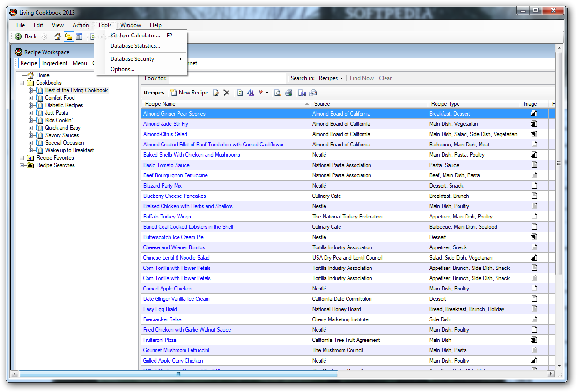Create a recipe with New Recipe

[189, 93]
